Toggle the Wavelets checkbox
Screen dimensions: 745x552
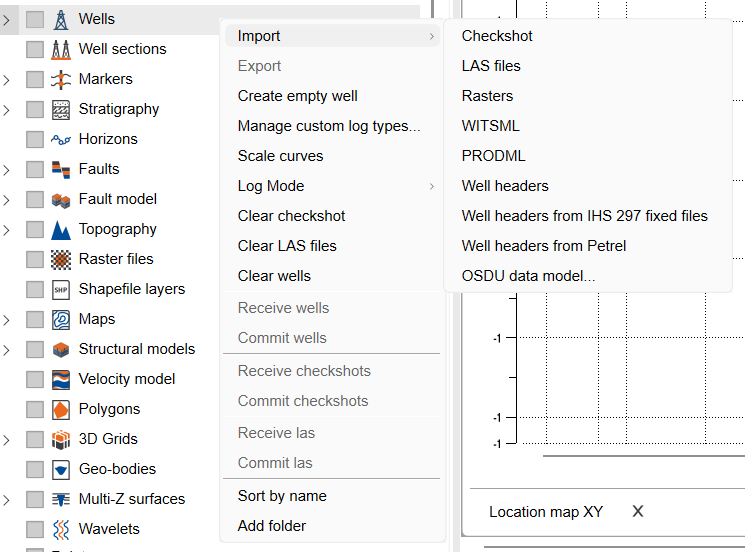35,529
